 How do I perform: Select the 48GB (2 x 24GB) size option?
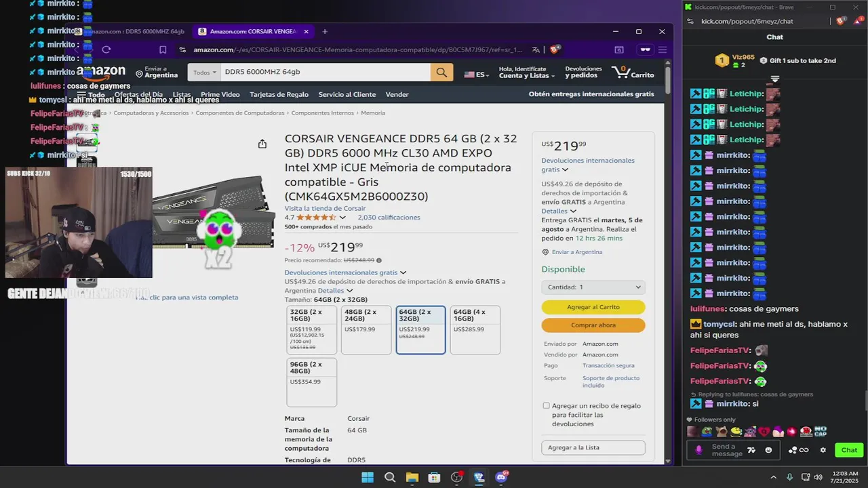366,330
